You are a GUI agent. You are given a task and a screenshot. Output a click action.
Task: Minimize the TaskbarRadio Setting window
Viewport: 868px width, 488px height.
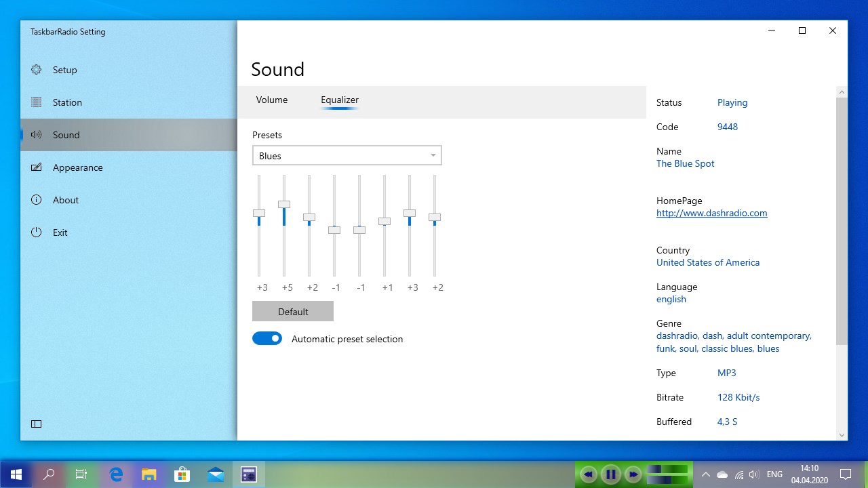772,30
